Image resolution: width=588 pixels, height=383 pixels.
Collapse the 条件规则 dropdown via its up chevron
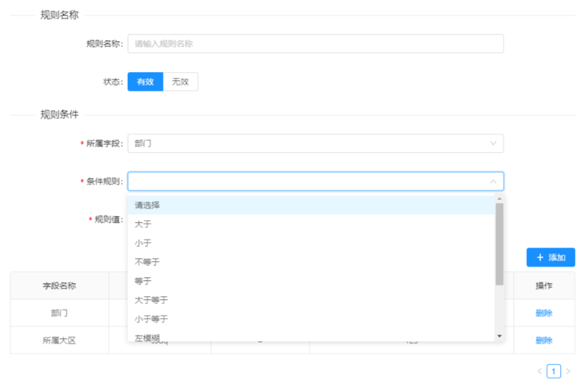493,182
